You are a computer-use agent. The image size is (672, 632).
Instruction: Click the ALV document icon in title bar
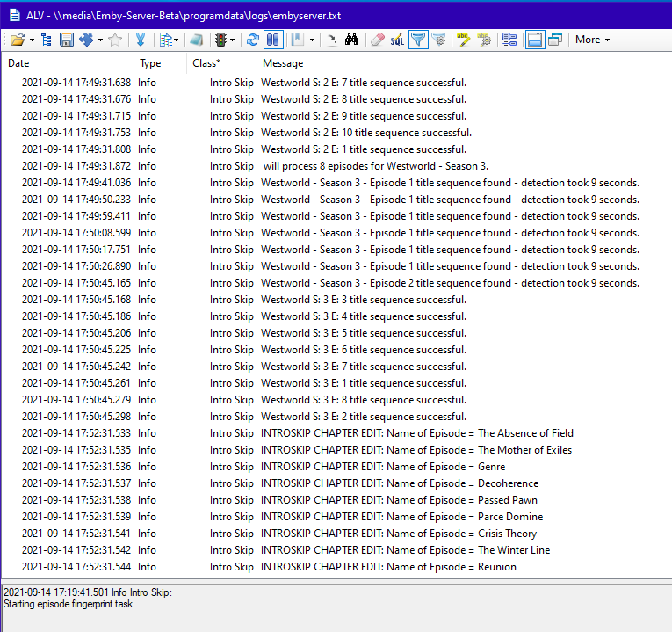click(x=15, y=16)
